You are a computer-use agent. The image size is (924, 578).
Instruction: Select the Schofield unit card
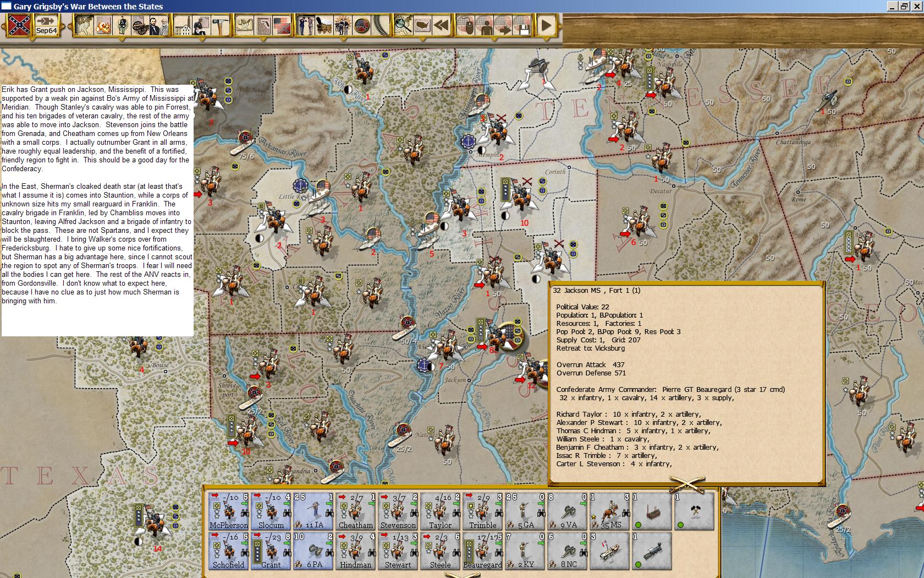229,550
